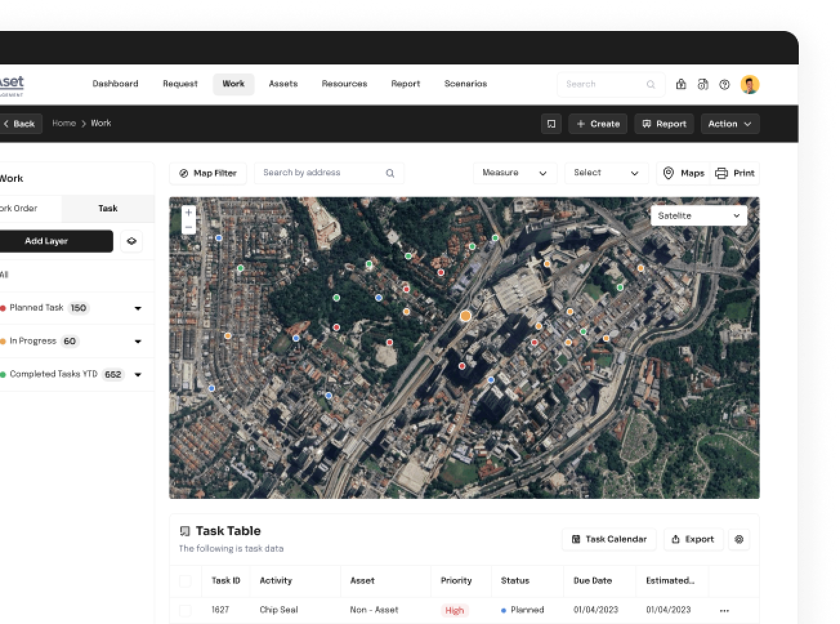Zoom in the map with plus
Image resolution: width=840 pixels, height=624 pixels.
tap(189, 212)
